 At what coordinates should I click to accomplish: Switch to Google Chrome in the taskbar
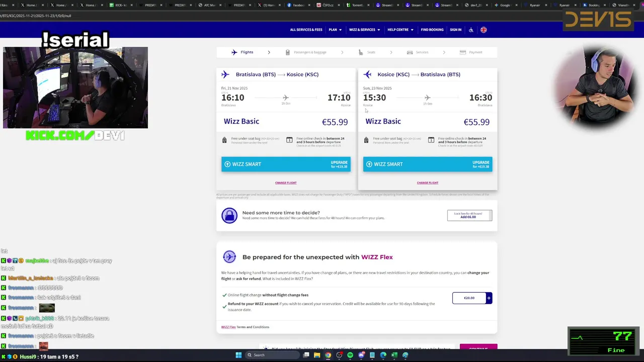[328, 355]
